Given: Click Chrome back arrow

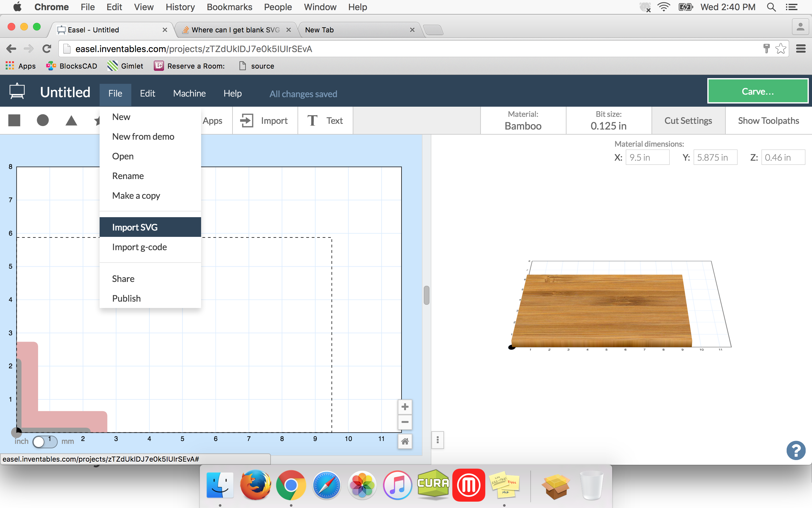Looking at the screenshot, I should click(x=11, y=49).
